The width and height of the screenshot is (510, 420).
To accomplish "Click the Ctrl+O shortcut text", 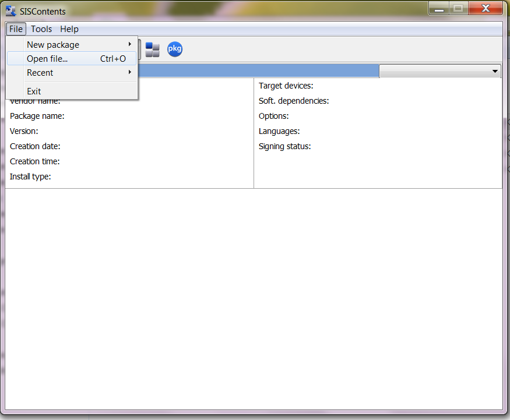I will click(113, 58).
